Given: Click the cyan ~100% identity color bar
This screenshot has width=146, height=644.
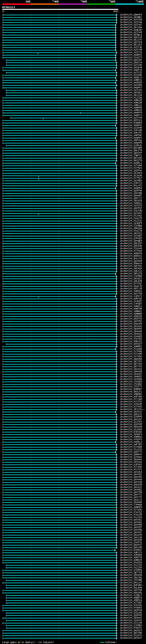Looking at the screenshot, I should click(130, 4).
